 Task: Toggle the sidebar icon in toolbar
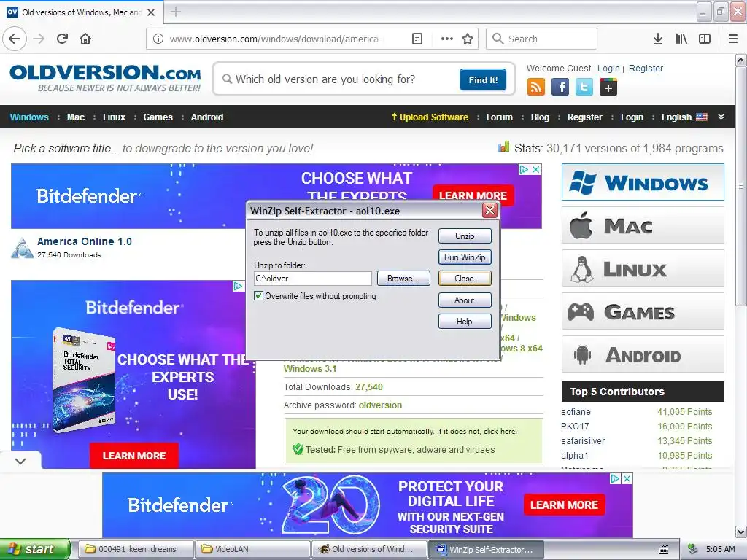pyautogui.click(x=705, y=39)
